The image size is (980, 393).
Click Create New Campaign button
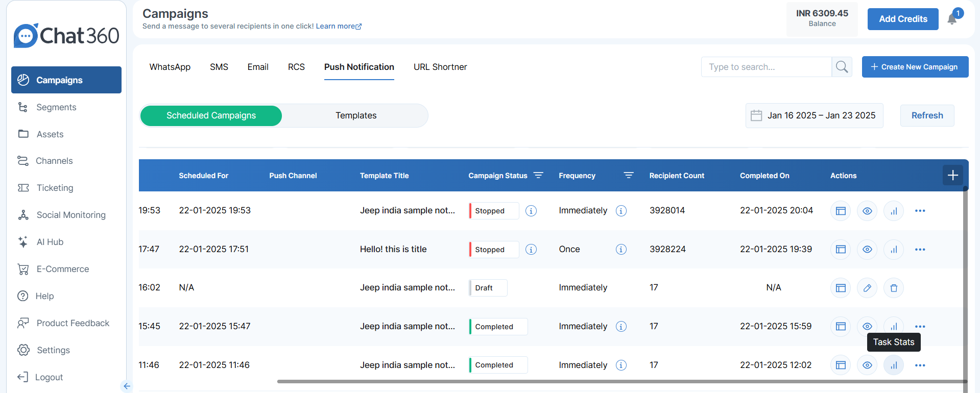pos(915,67)
